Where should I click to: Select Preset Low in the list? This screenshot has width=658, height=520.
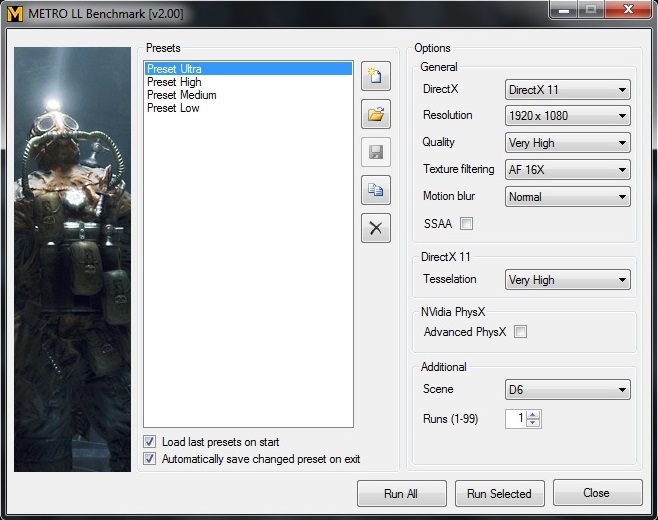pos(173,108)
